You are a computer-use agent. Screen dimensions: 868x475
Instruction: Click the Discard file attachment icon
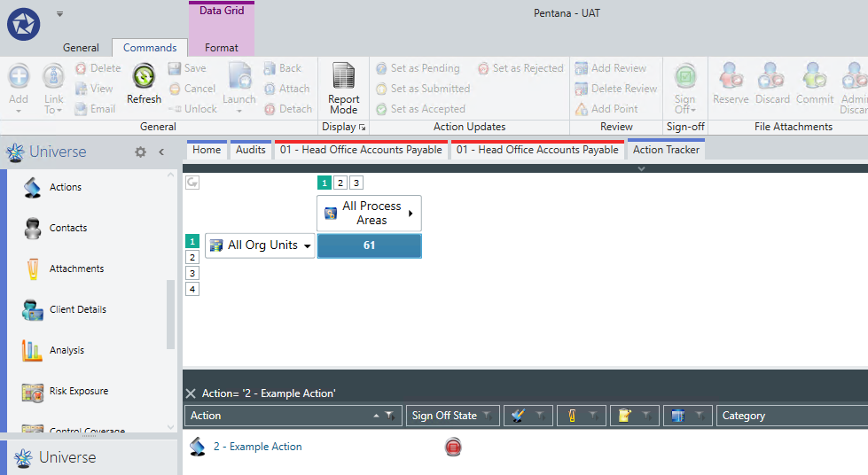[x=772, y=83]
